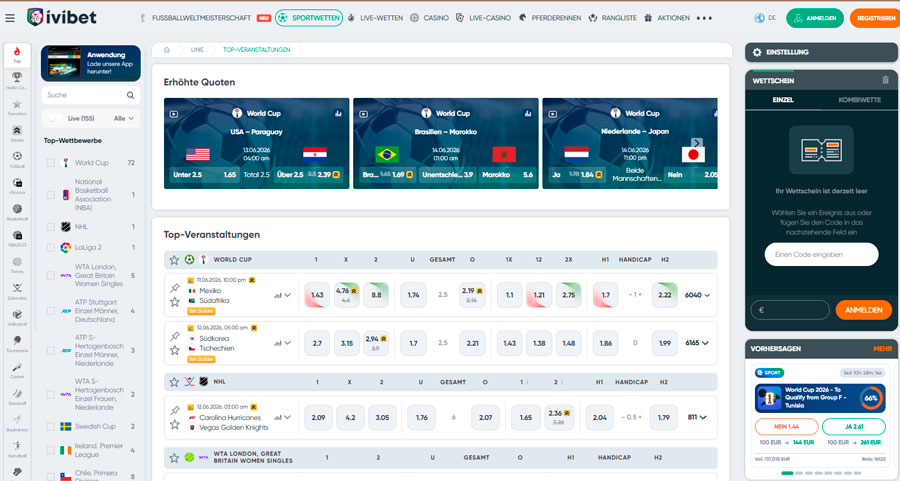Open the hamburger menu icon
Viewport: 900px width, 481px height.
coord(10,18)
